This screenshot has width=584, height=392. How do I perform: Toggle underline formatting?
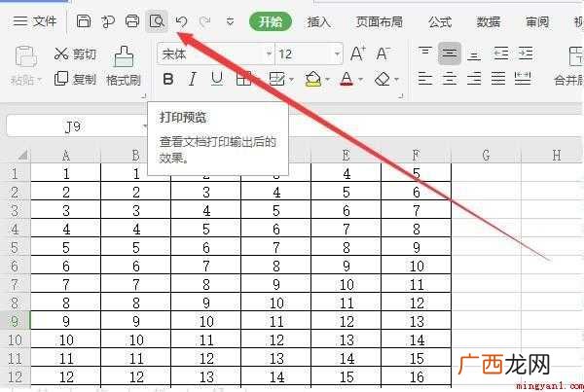tap(217, 79)
